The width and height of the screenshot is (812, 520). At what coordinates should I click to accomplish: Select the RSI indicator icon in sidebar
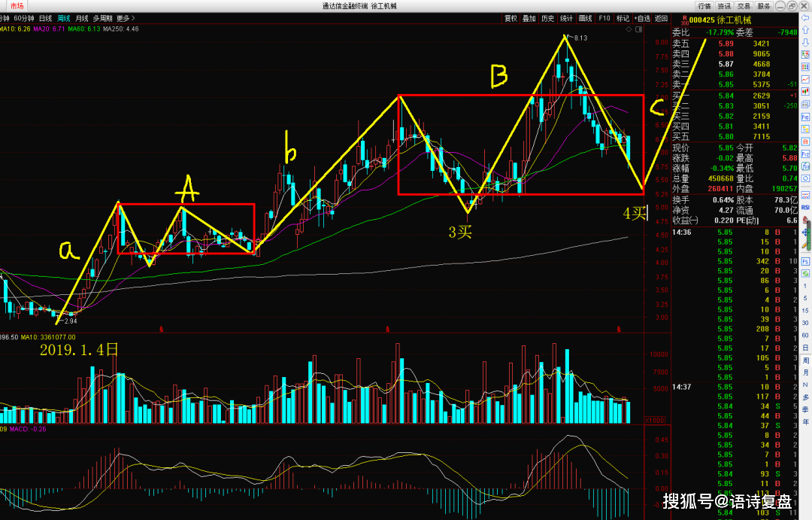(x=805, y=207)
